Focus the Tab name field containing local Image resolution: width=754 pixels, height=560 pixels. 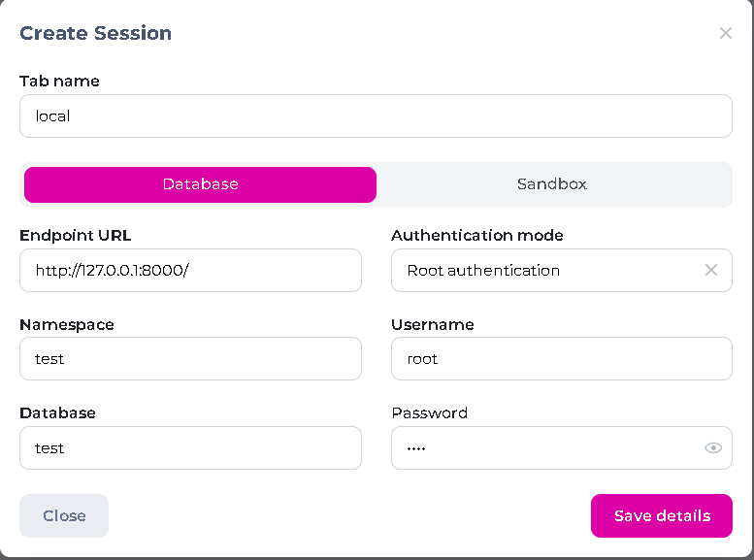click(x=376, y=115)
